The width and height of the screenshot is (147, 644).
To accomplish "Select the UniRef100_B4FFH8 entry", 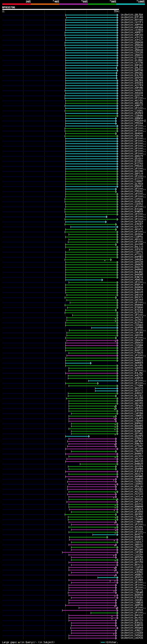I will 132,70.
